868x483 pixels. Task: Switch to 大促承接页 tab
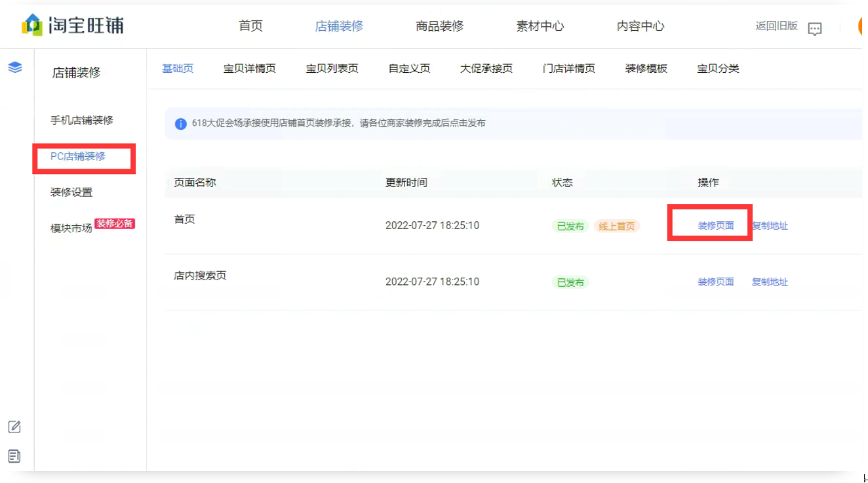click(486, 68)
